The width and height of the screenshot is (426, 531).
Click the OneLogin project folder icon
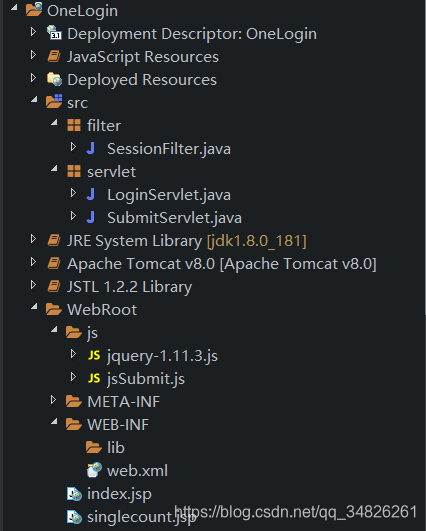point(34,9)
